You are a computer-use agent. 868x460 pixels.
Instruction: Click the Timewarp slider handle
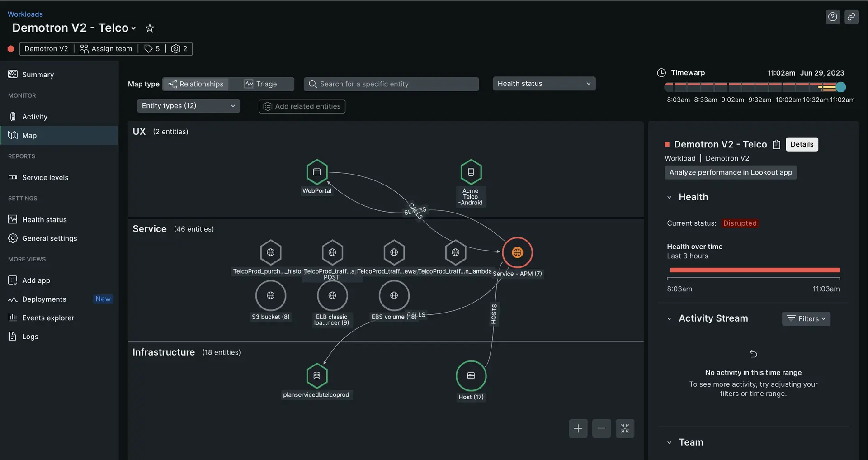(840, 87)
